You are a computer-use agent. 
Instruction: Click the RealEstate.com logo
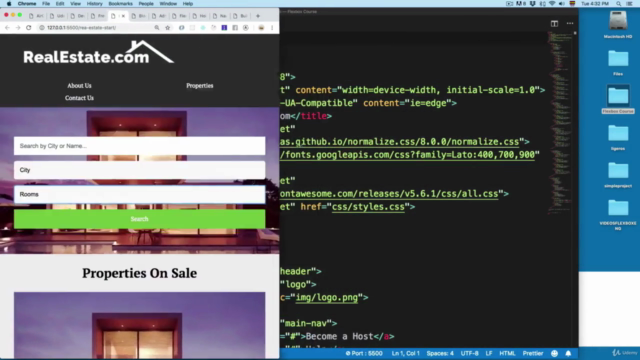point(99,52)
